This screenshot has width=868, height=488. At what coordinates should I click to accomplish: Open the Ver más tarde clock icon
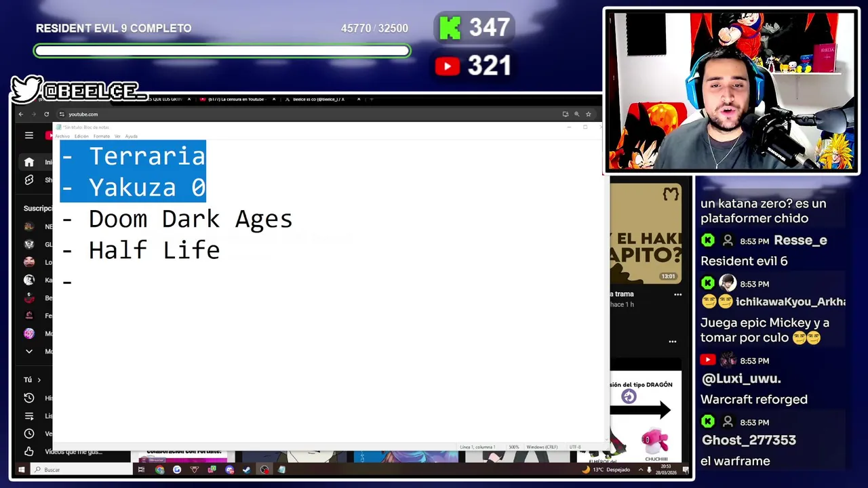pyautogui.click(x=29, y=433)
